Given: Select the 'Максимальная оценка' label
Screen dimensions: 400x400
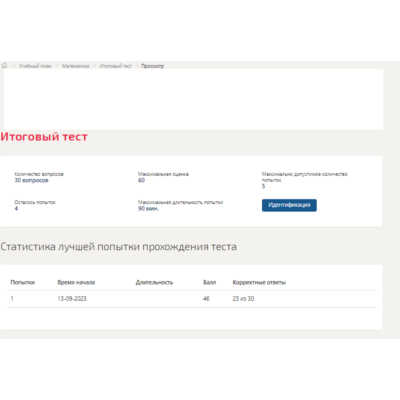Looking at the screenshot, I should click(x=163, y=174).
